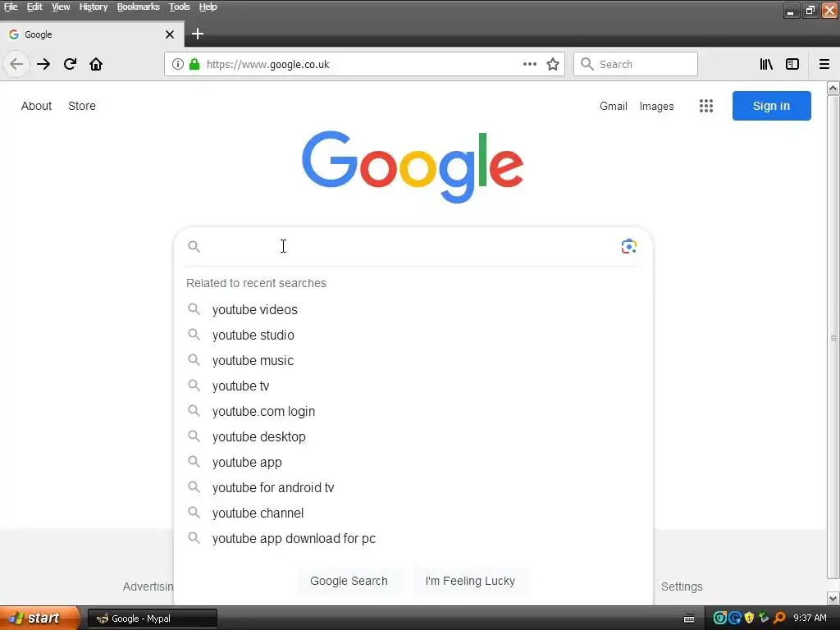Open the Store link
The width and height of the screenshot is (840, 630).
(82, 106)
